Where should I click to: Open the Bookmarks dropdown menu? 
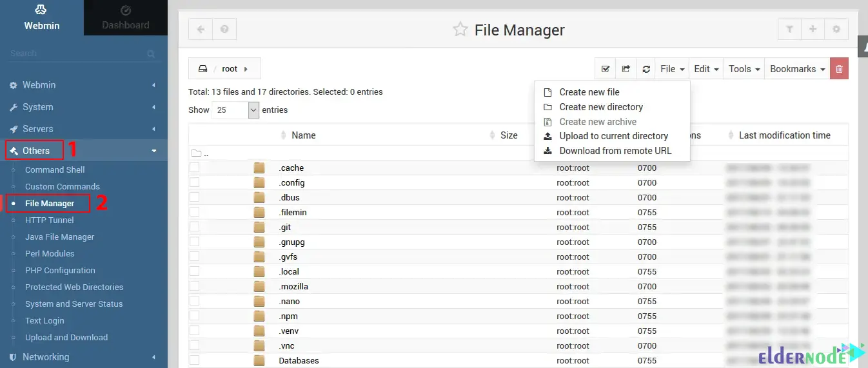pos(798,69)
